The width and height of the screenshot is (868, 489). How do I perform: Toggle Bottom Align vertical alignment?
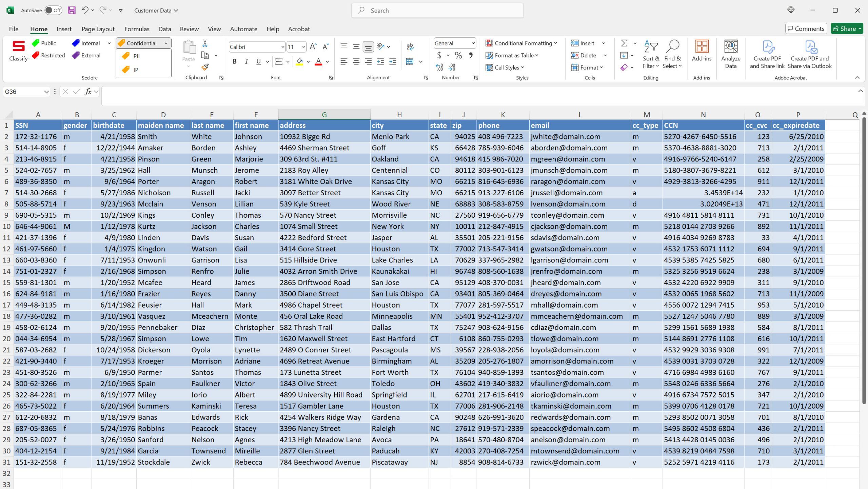coord(368,46)
